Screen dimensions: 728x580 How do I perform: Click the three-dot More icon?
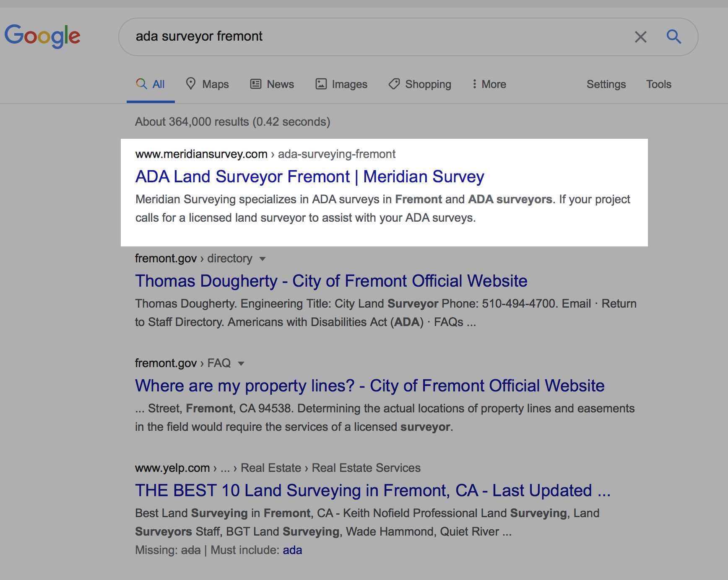474,84
